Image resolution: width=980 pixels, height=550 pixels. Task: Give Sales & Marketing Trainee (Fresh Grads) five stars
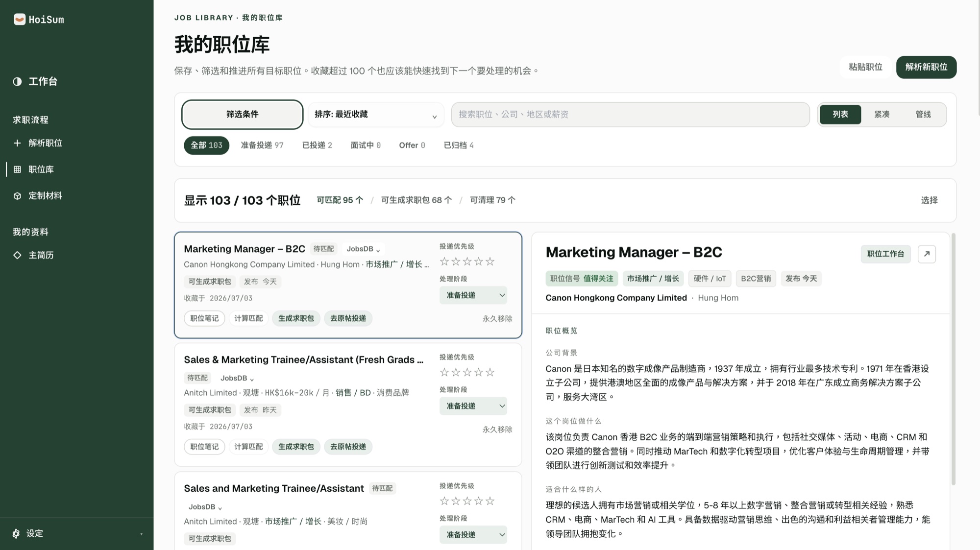490,372
